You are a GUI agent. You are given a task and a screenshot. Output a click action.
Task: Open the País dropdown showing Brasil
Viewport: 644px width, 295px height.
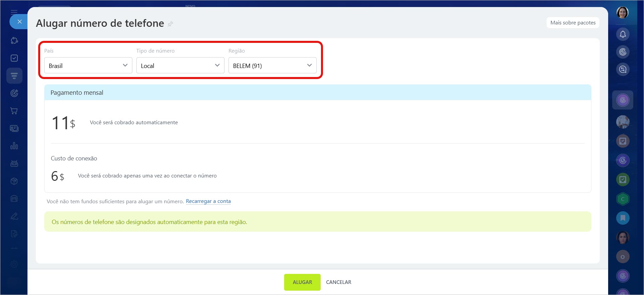(x=88, y=66)
